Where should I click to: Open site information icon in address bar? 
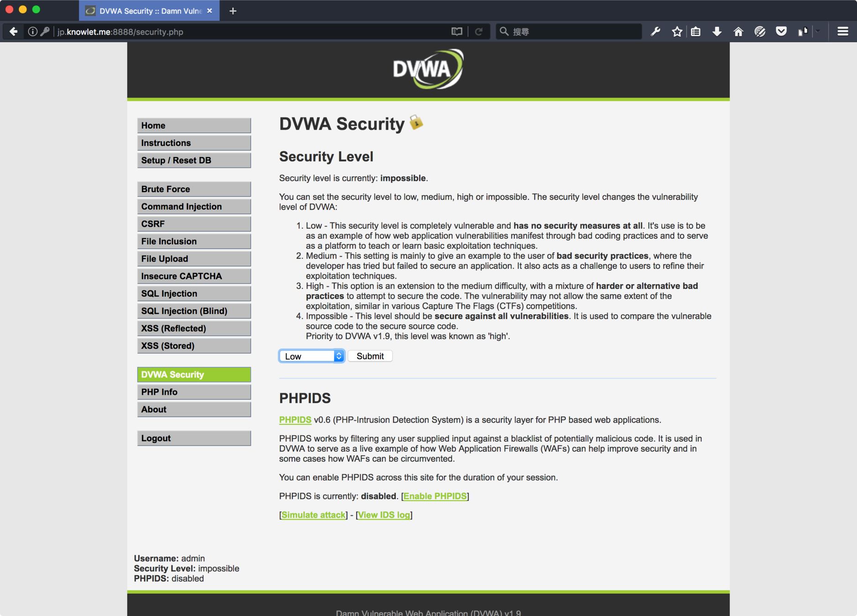32,31
